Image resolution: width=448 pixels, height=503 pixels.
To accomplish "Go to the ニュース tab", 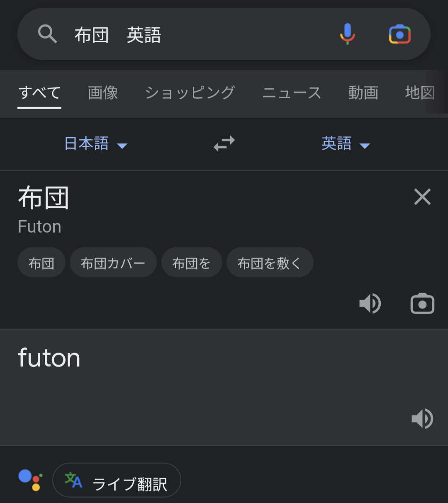I will (292, 92).
